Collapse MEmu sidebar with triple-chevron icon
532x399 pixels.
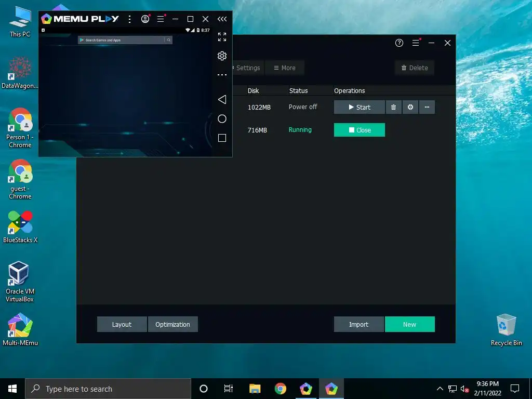click(x=222, y=19)
